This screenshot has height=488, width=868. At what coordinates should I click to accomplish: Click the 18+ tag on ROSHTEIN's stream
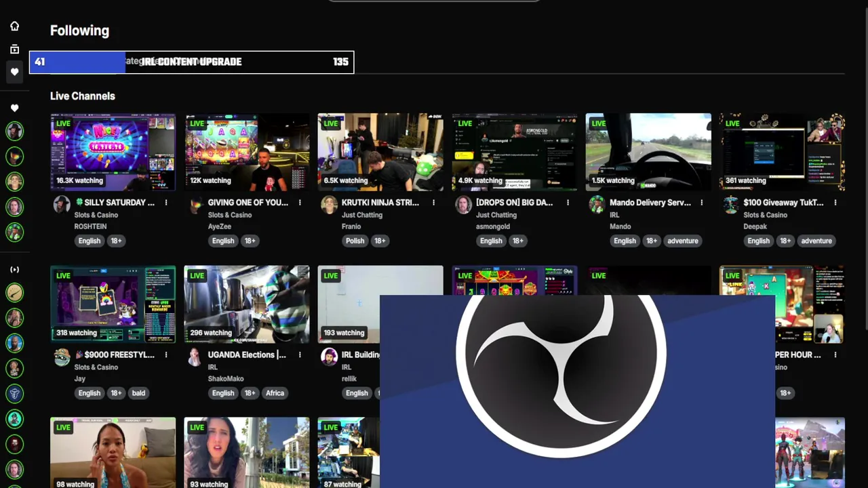tap(116, 241)
